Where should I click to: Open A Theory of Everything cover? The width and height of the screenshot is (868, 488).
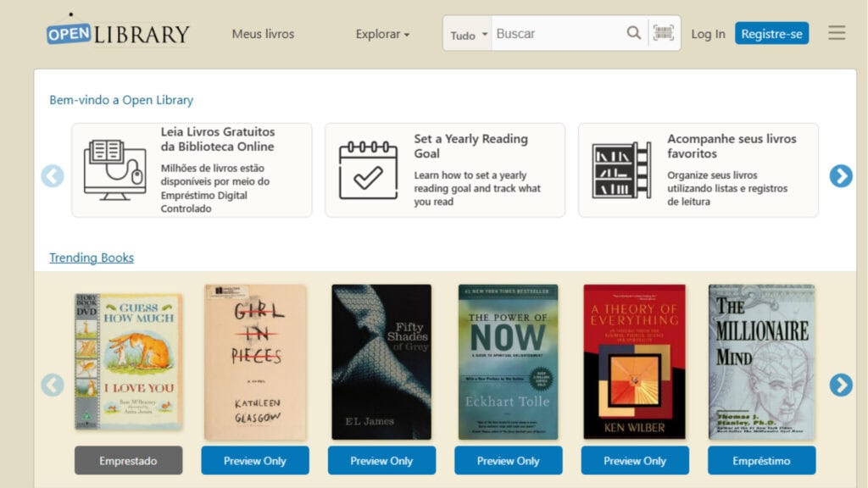point(634,362)
